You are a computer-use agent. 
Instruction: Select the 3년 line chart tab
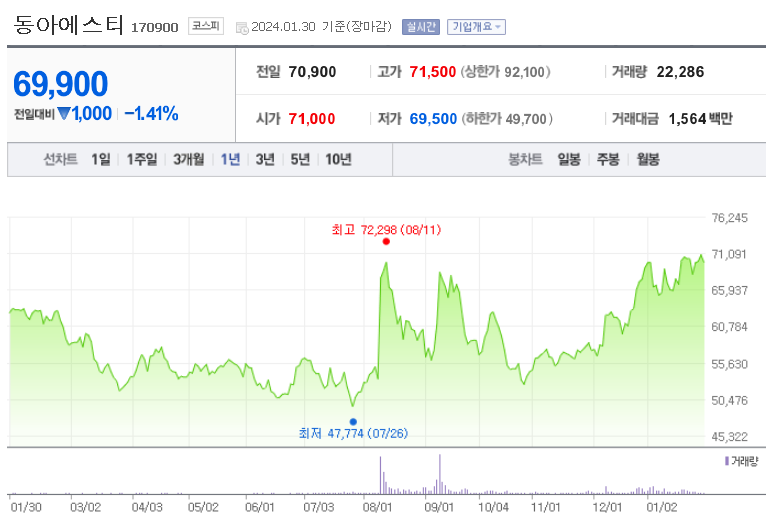coord(265,159)
